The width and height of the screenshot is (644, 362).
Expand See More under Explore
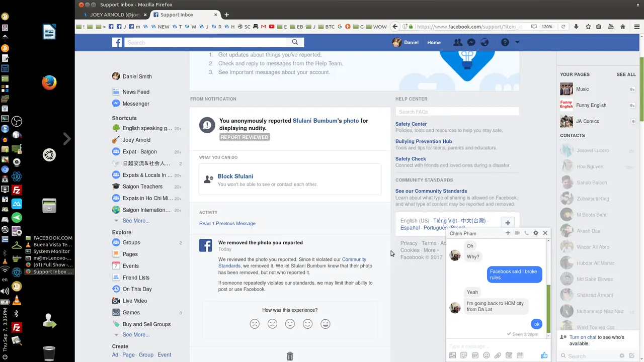(x=136, y=335)
